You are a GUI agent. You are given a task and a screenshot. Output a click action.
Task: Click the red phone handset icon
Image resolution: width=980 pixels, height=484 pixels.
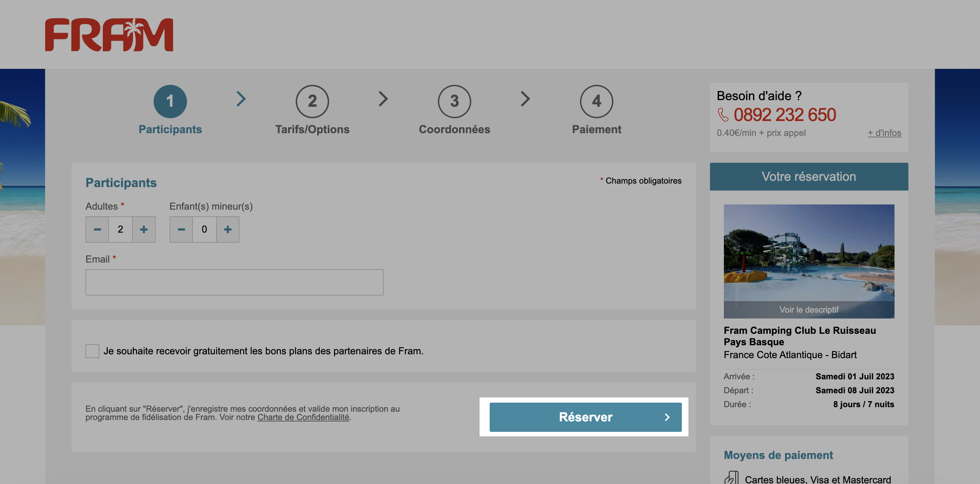click(x=723, y=115)
